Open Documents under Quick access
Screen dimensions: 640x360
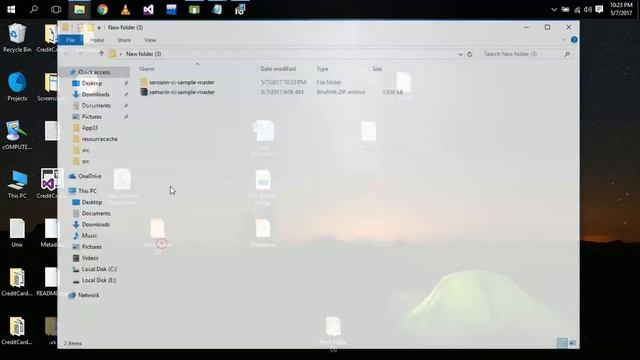click(x=96, y=106)
